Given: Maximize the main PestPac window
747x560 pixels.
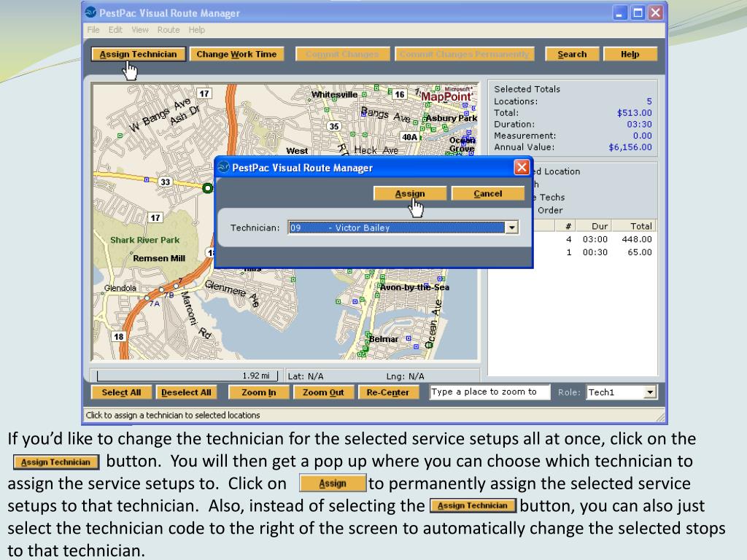Looking at the screenshot, I should [x=638, y=12].
